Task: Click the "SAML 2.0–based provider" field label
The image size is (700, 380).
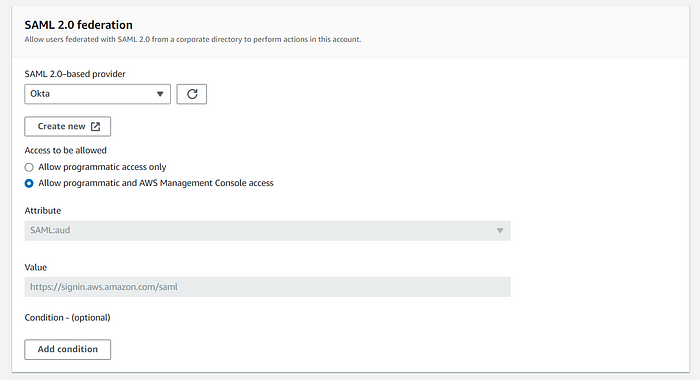Action: point(75,74)
